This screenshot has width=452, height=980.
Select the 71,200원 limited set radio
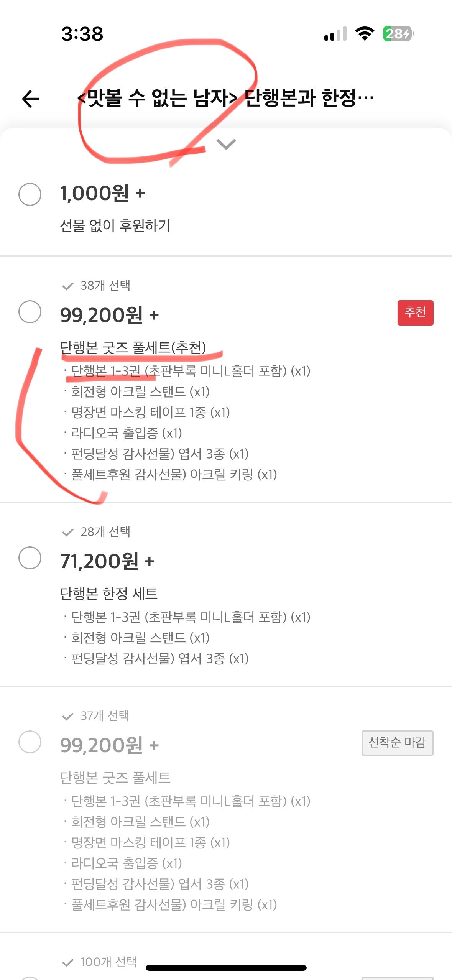30,557
